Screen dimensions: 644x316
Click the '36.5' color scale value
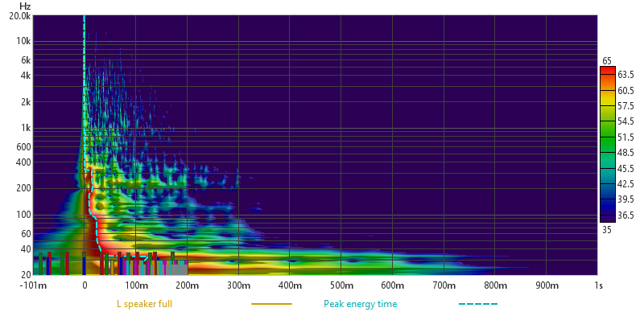pos(625,215)
